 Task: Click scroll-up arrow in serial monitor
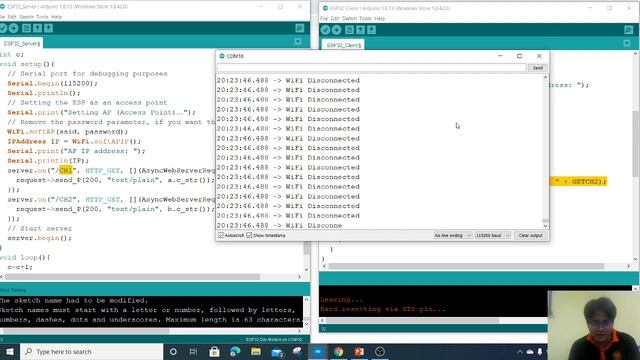(545, 77)
